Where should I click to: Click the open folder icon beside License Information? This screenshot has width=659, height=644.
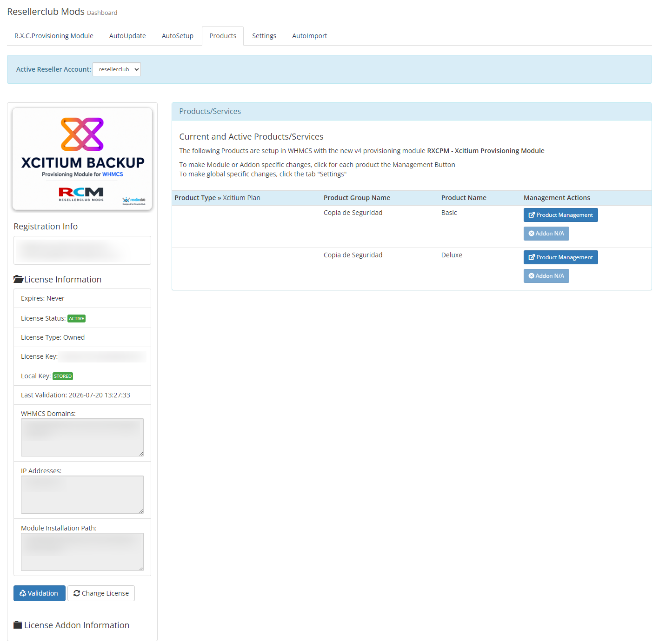[18, 279]
